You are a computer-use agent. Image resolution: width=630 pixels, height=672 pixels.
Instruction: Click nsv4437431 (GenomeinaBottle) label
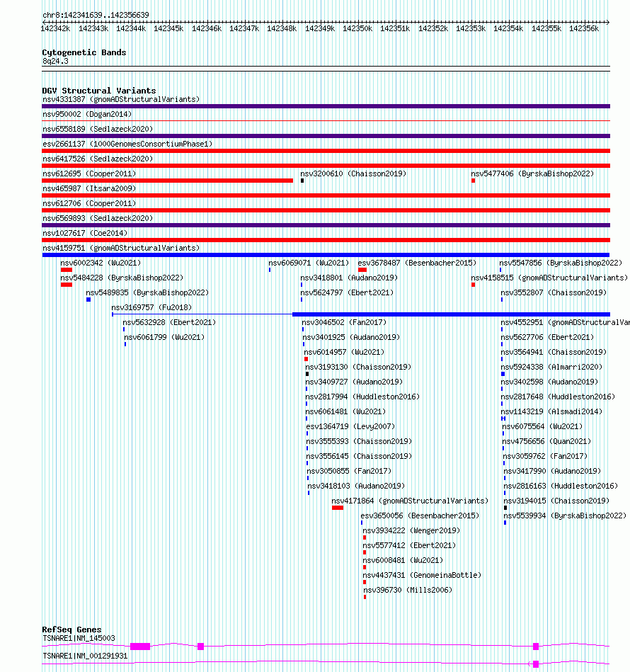[423, 575]
